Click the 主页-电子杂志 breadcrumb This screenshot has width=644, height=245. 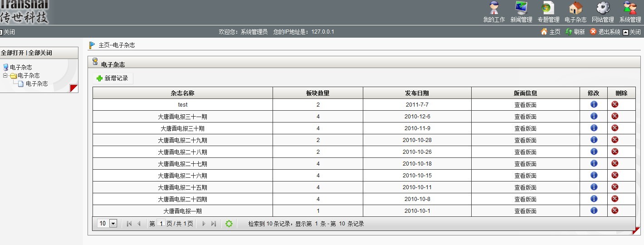point(117,45)
